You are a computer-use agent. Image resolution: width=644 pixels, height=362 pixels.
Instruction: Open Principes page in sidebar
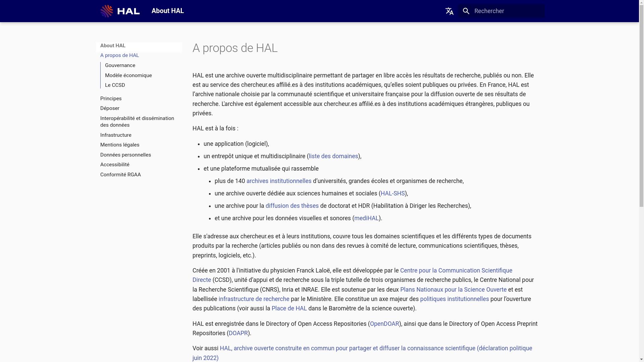click(x=111, y=99)
